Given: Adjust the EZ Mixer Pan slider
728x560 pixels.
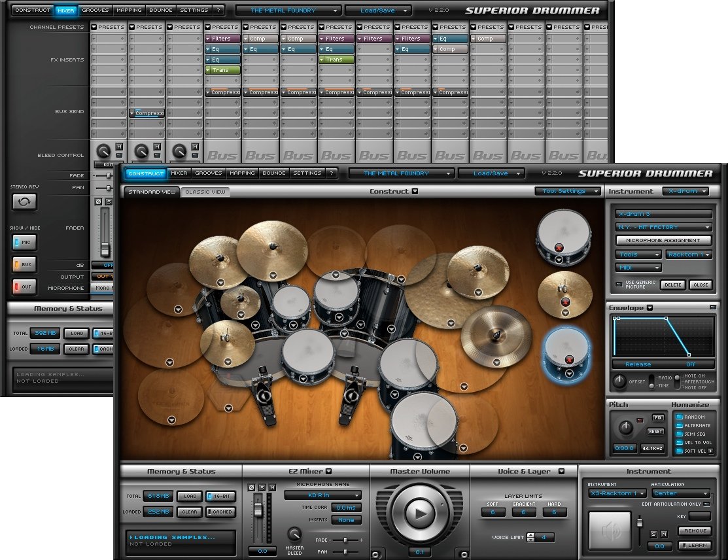Looking at the screenshot, I should (x=345, y=551).
